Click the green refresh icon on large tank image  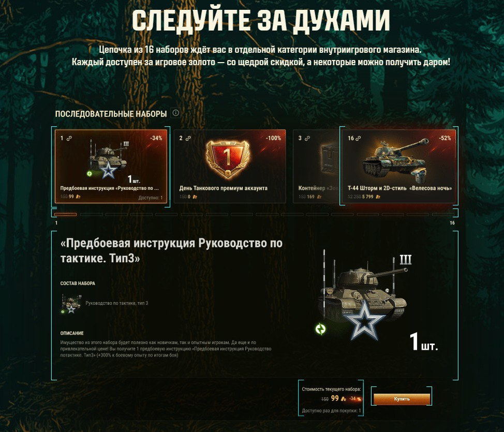click(x=320, y=329)
